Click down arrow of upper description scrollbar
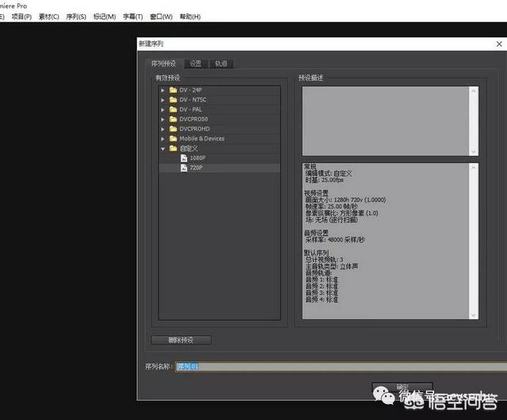Screen dimensions: 507x420 [474, 151]
